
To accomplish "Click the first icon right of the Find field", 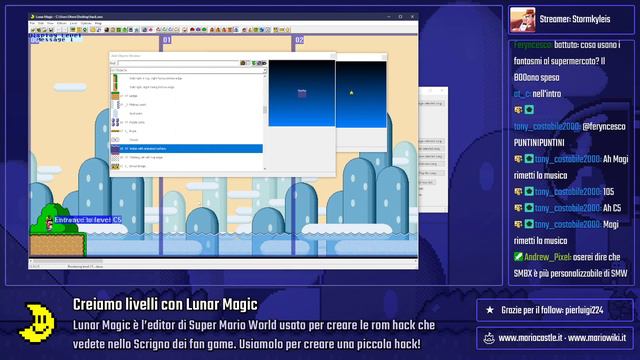I will click(x=243, y=63).
